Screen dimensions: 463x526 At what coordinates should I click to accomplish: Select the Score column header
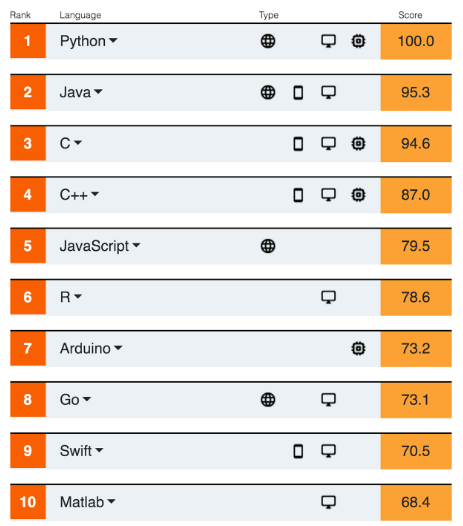pyautogui.click(x=410, y=15)
